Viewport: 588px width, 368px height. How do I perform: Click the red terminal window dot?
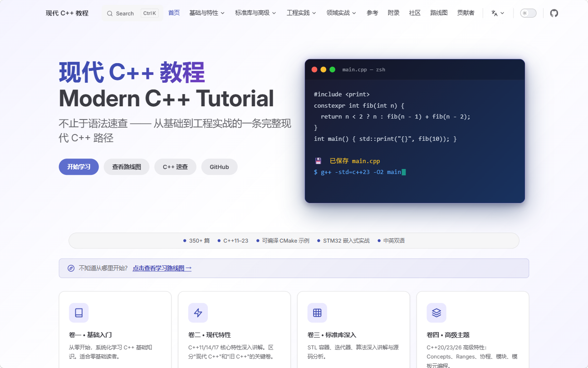tap(314, 70)
